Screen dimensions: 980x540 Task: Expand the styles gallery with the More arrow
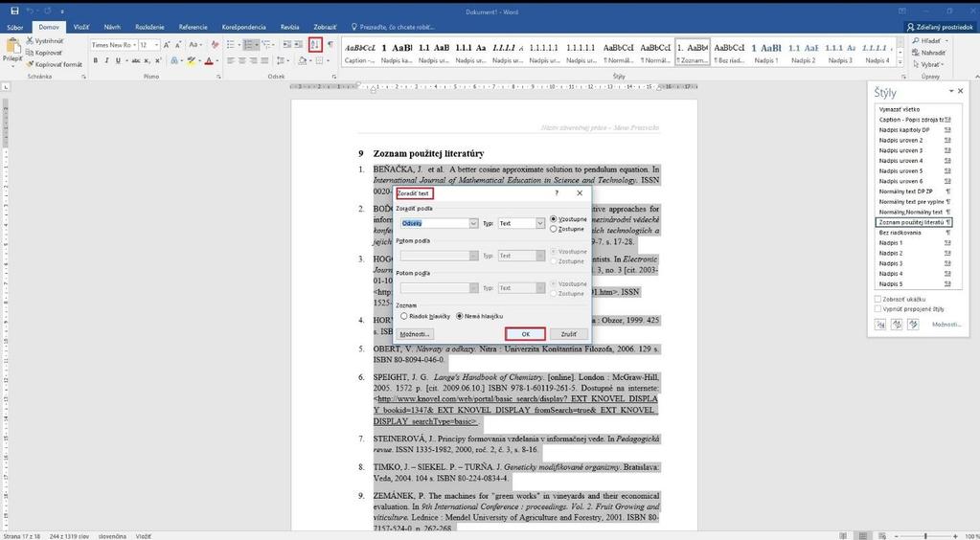pyautogui.click(x=900, y=62)
